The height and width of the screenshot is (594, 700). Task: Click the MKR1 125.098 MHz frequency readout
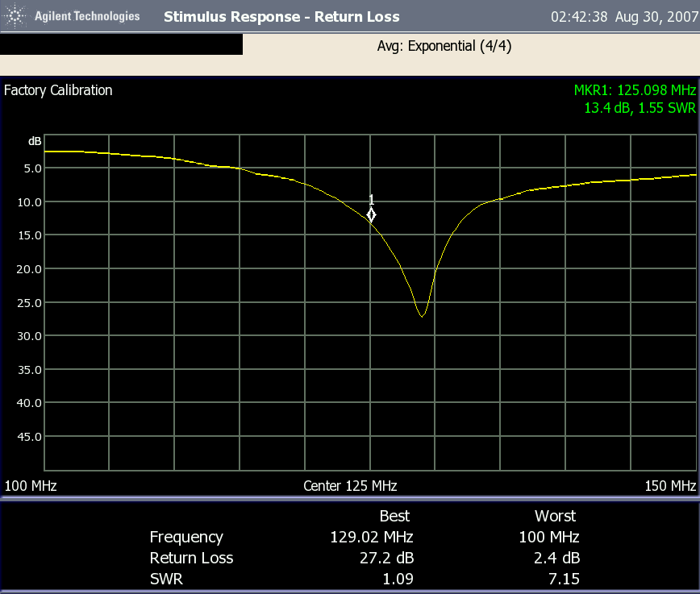635,90
